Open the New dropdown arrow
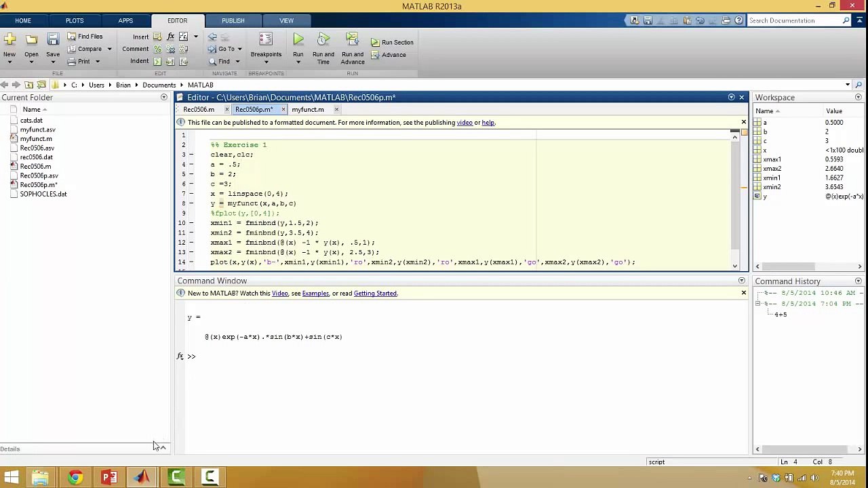 [9, 62]
